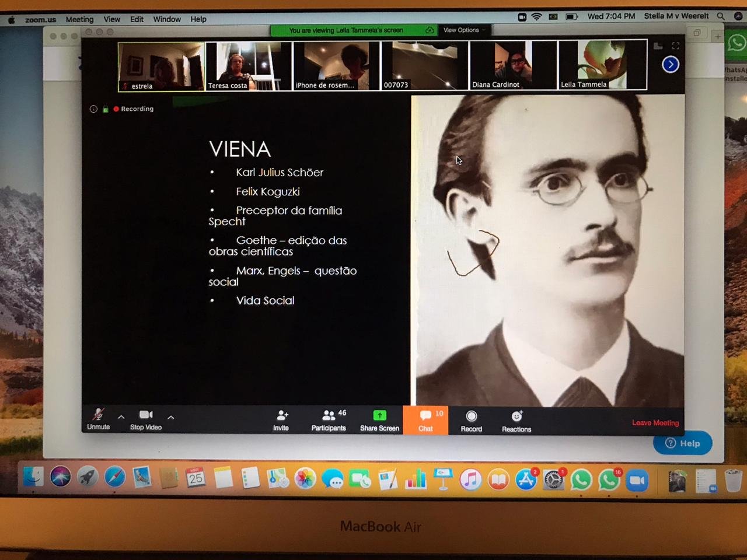Open the Meeting menu in the menu bar

[79, 19]
